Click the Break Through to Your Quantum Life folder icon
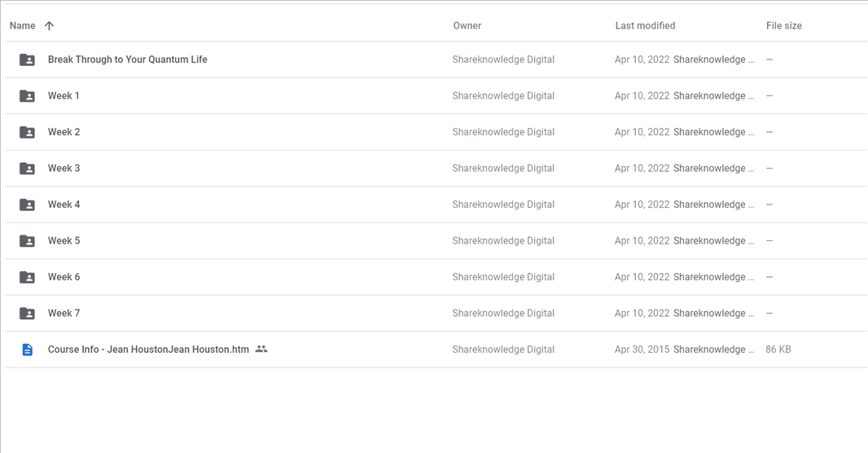 (27, 59)
